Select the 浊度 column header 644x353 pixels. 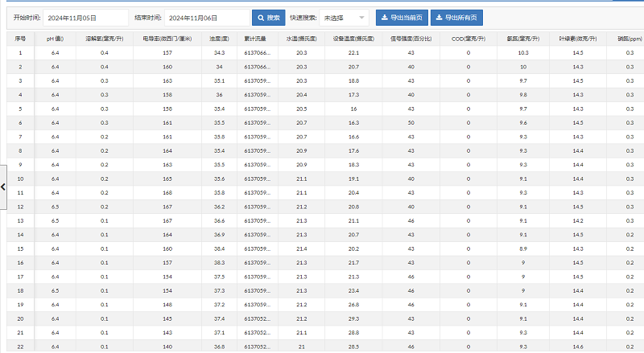pyautogui.click(x=219, y=38)
